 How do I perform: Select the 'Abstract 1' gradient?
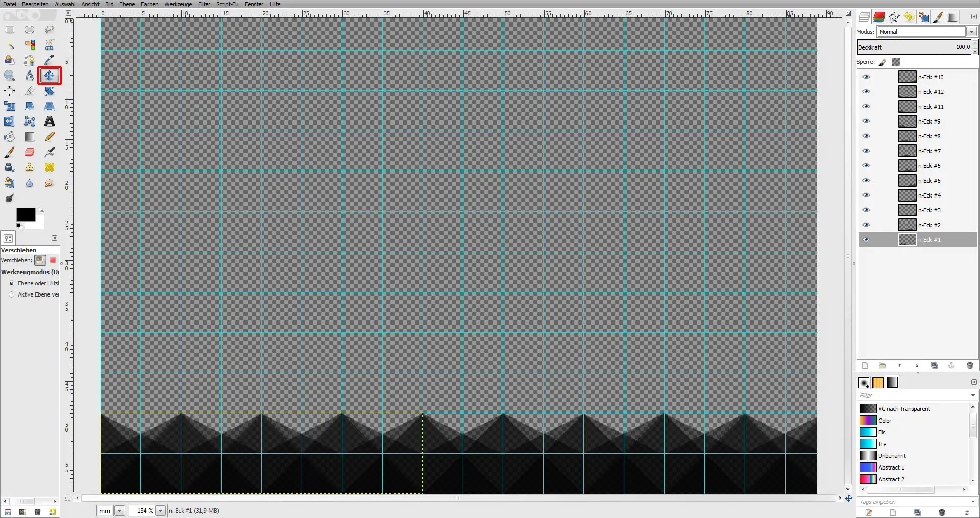click(891, 467)
